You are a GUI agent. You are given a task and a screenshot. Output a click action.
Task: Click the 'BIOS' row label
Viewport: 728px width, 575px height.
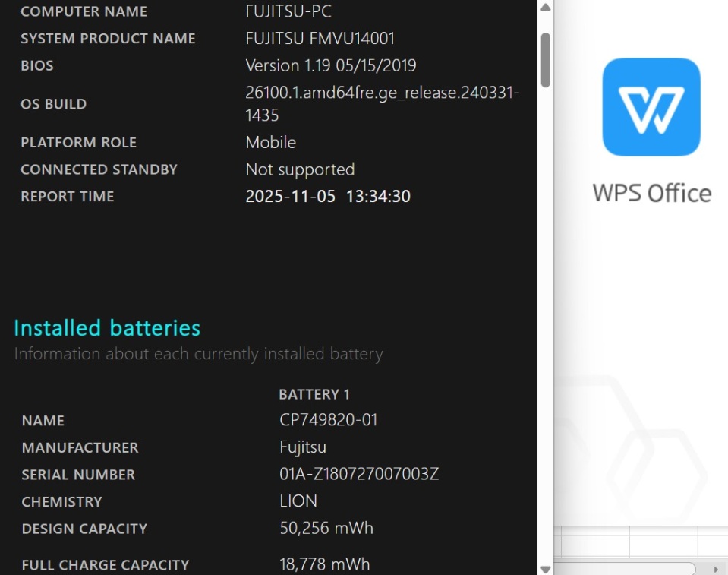(37, 65)
